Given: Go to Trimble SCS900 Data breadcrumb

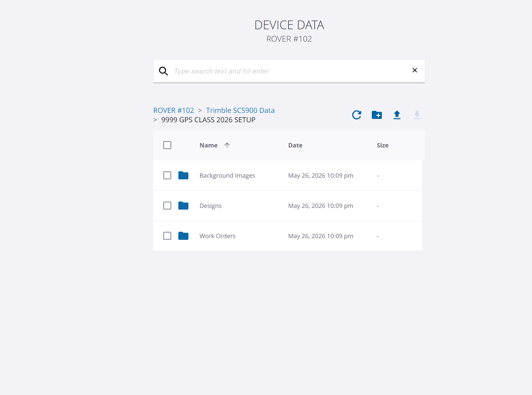Looking at the screenshot, I should (x=240, y=111).
